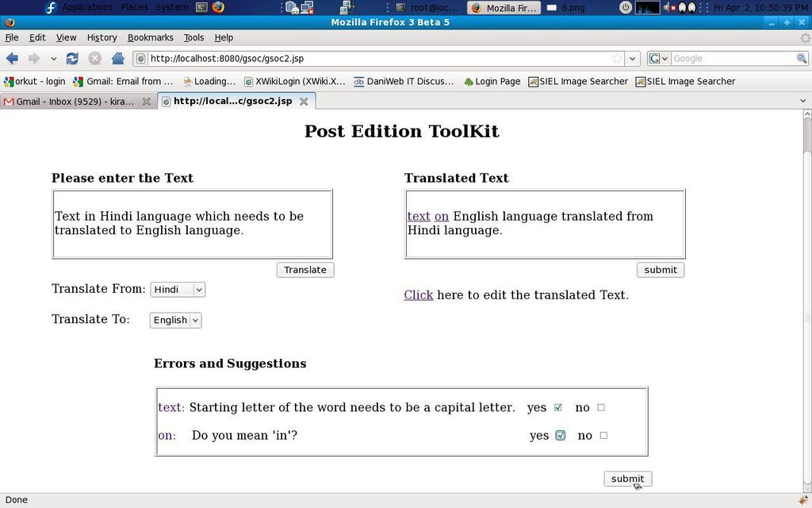The image size is (812, 508).
Task: Click the search magnifier icon
Action: point(802,59)
